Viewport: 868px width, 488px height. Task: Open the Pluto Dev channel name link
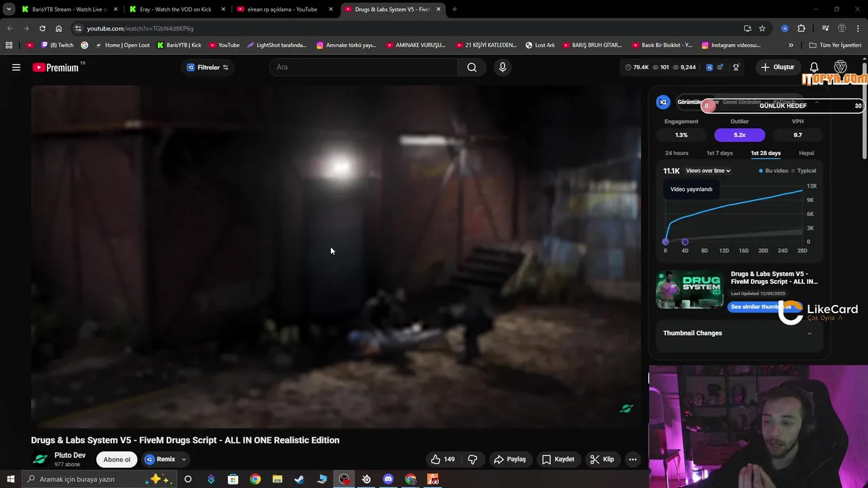(70, 455)
